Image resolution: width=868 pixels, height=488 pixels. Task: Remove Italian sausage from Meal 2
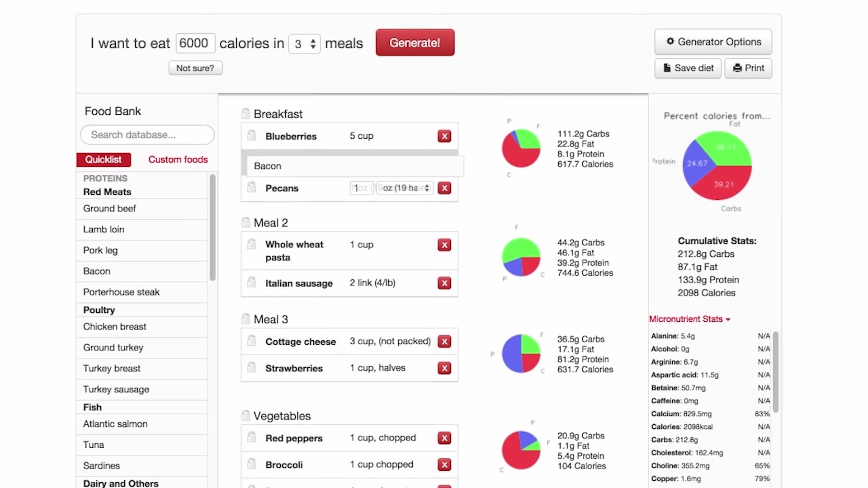click(x=444, y=283)
